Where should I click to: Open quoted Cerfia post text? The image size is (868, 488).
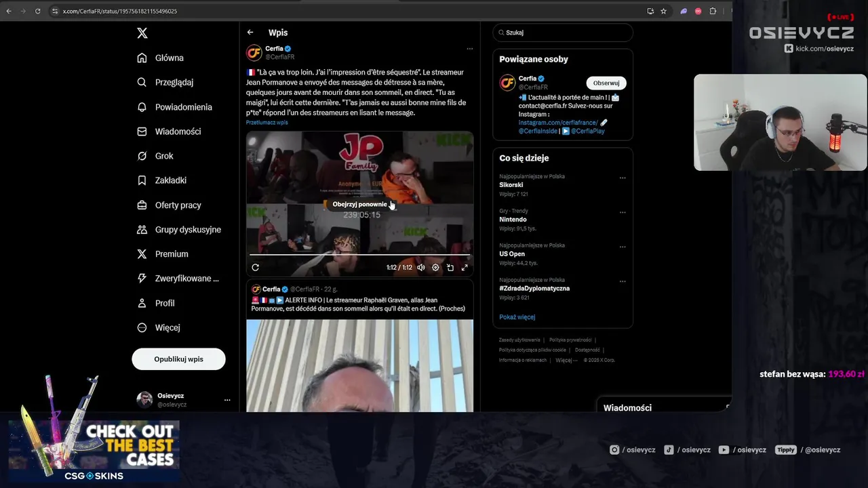pyautogui.click(x=358, y=304)
